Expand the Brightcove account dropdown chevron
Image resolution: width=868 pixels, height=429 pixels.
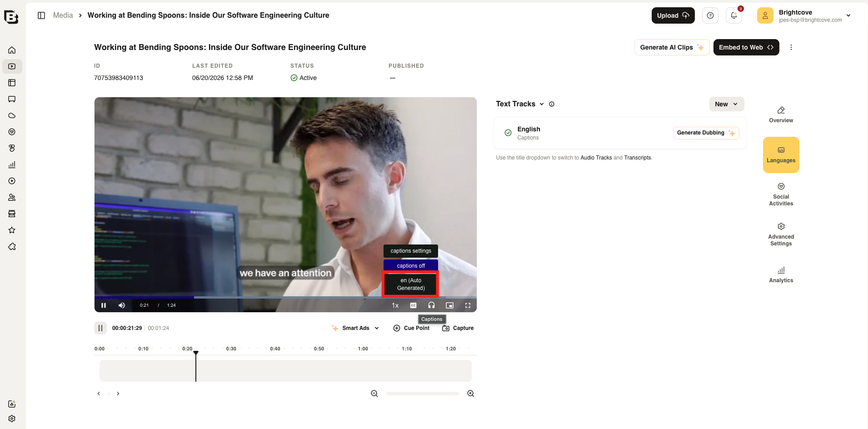coord(848,15)
